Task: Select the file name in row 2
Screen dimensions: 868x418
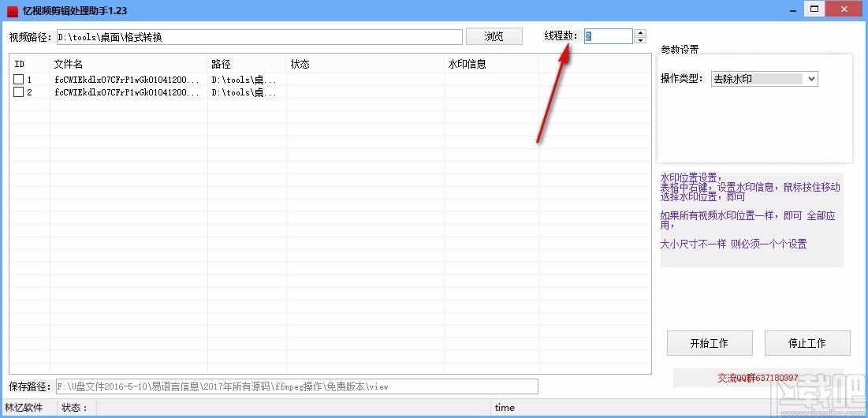Action: (127, 92)
